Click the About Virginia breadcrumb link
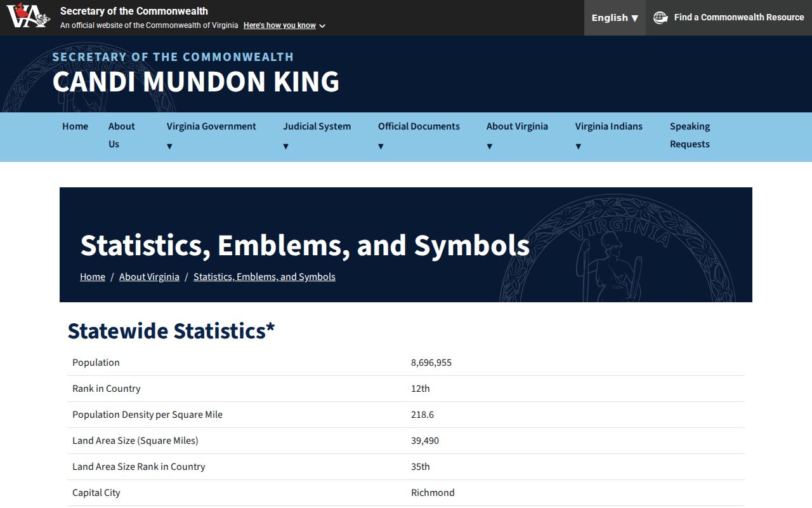The height and width of the screenshot is (508, 812). pos(149,277)
